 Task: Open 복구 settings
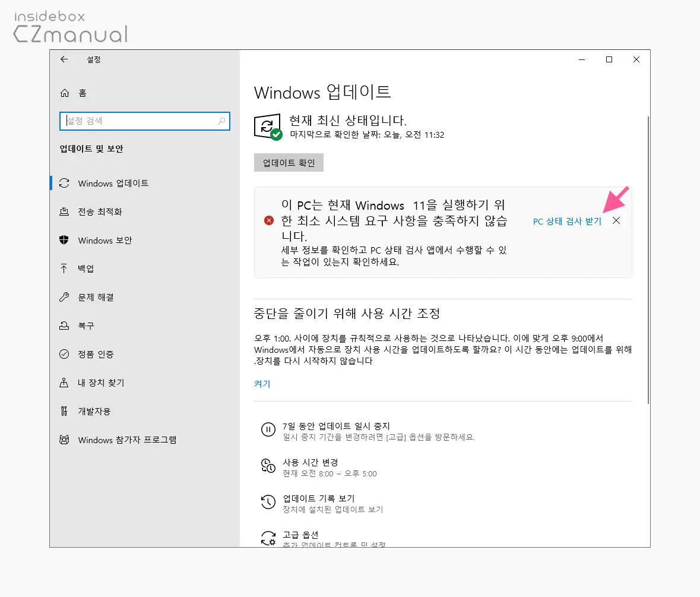point(85,326)
